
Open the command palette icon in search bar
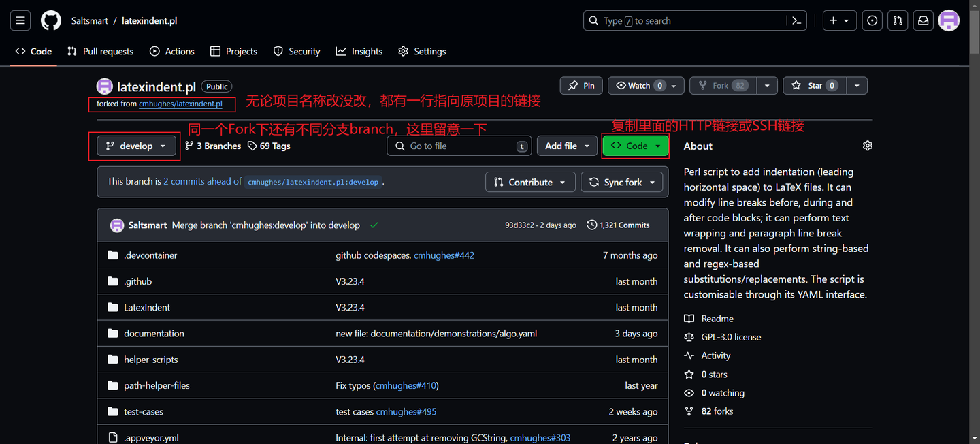(x=796, y=20)
